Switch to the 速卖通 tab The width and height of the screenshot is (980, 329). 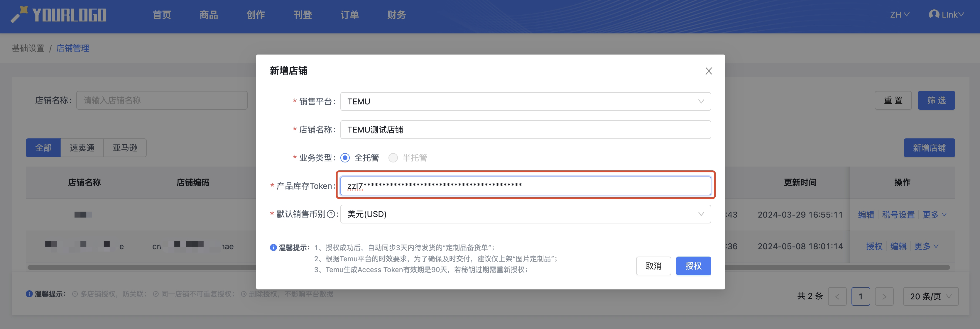(x=82, y=148)
